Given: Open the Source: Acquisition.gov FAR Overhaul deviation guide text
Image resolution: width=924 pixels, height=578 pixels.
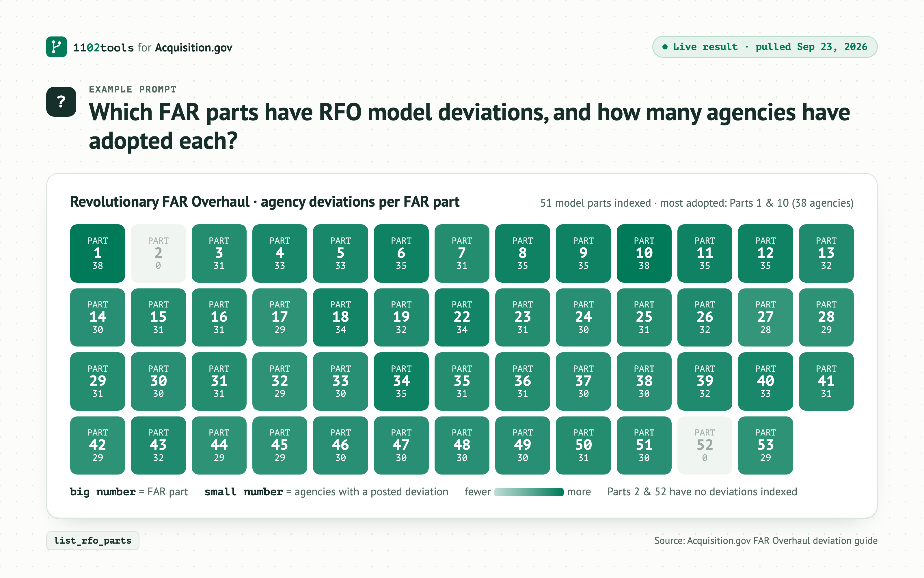Looking at the screenshot, I should coord(765,540).
